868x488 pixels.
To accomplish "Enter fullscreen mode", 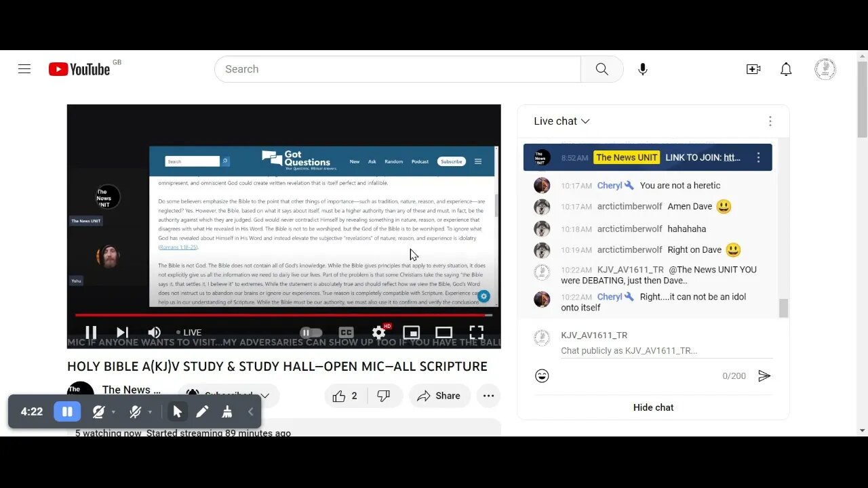I will pos(476,332).
